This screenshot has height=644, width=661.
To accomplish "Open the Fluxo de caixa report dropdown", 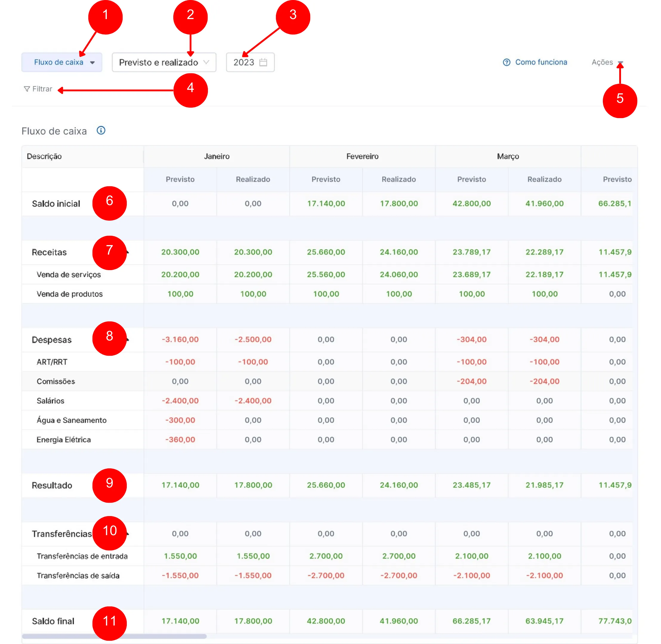I will [62, 62].
